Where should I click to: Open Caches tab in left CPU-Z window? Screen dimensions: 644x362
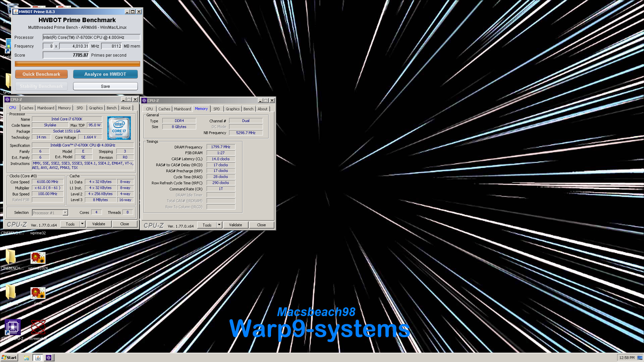28,108
